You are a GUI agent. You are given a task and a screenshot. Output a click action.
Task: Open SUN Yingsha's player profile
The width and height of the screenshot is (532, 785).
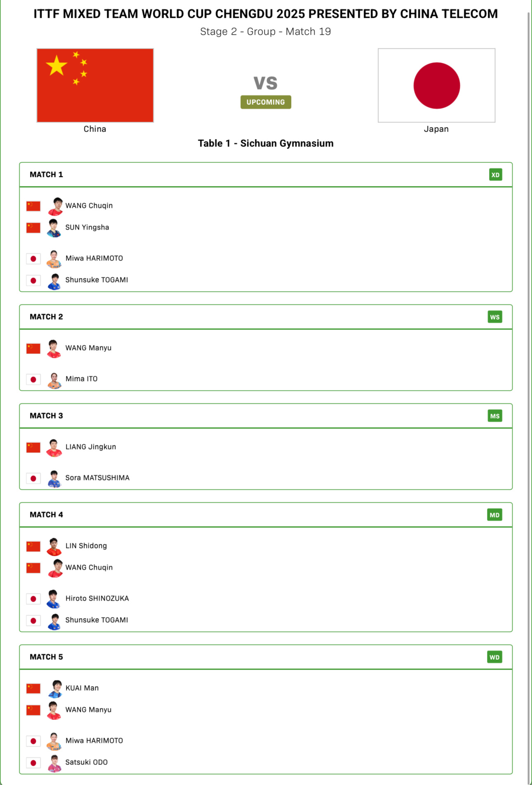[87, 227]
